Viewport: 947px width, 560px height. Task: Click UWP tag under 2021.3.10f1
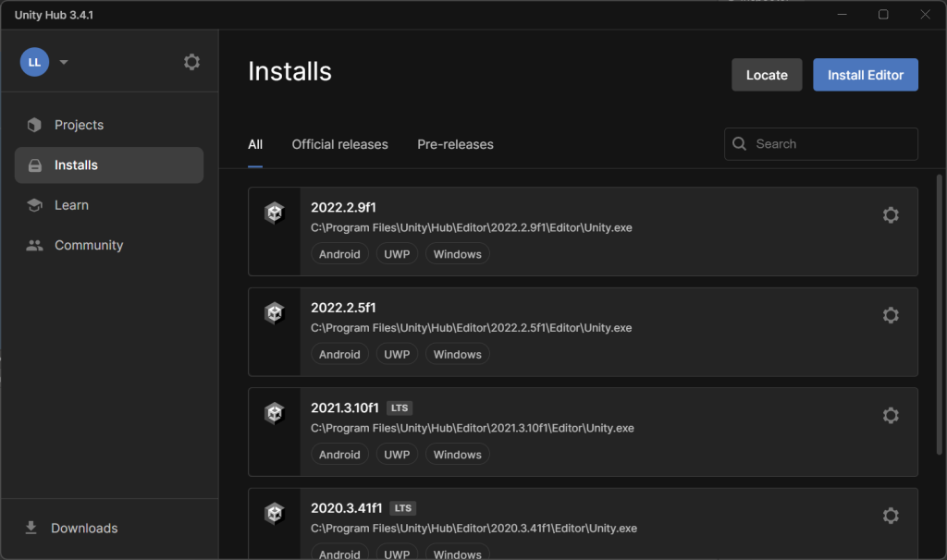coord(397,455)
